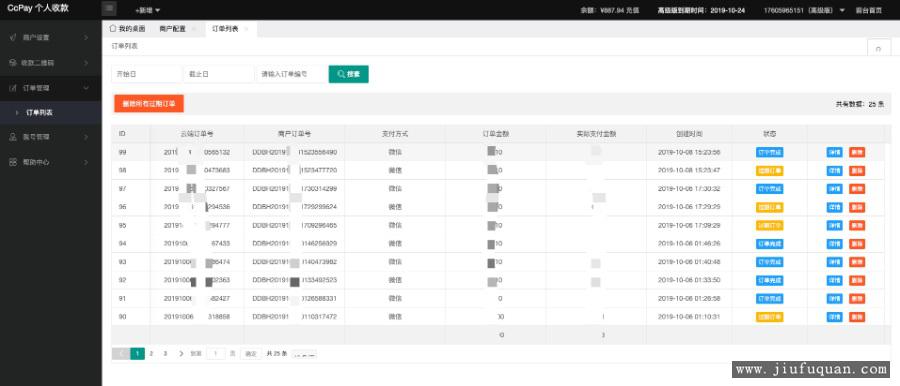Open details for order ID 98
The height and width of the screenshot is (386, 900).
click(834, 171)
